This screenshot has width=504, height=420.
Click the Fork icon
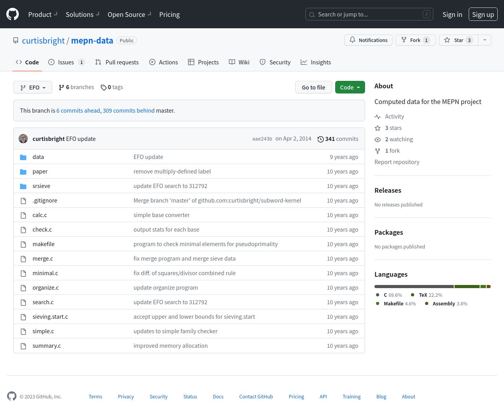tap(404, 40)
